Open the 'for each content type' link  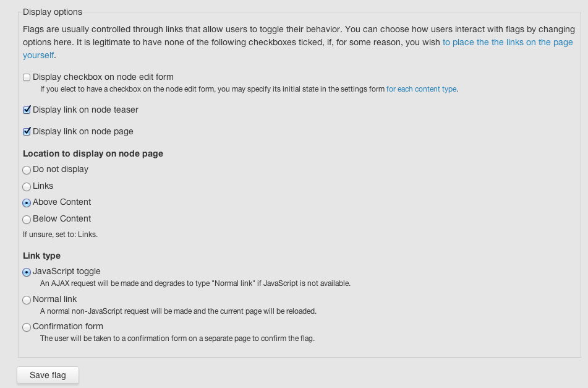click(x=421, y=89)
